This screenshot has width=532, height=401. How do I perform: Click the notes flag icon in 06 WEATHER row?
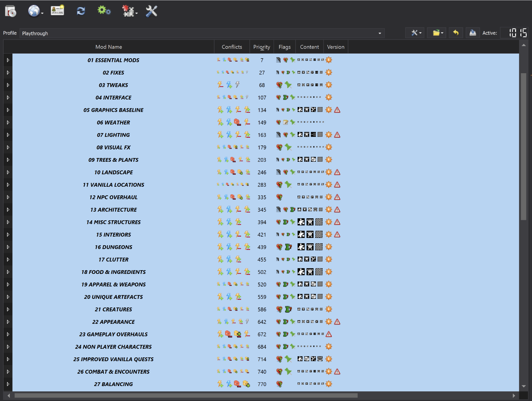(286, 122)
